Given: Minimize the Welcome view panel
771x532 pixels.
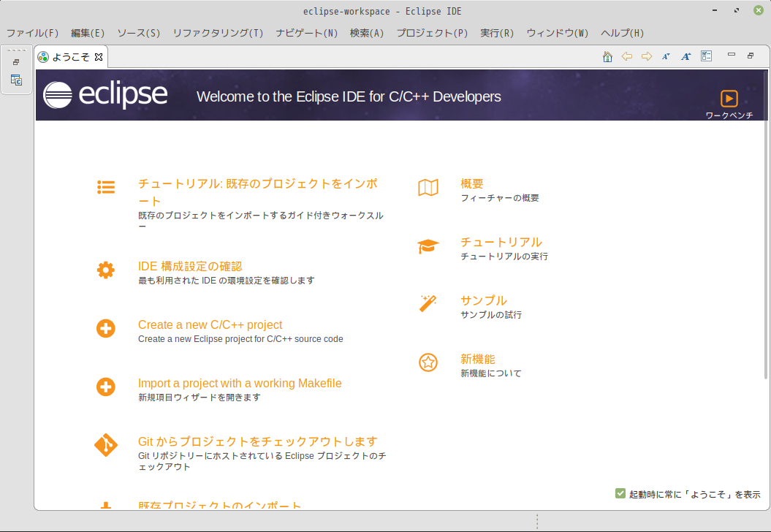Looking at the screenshot, I should 732,55.
